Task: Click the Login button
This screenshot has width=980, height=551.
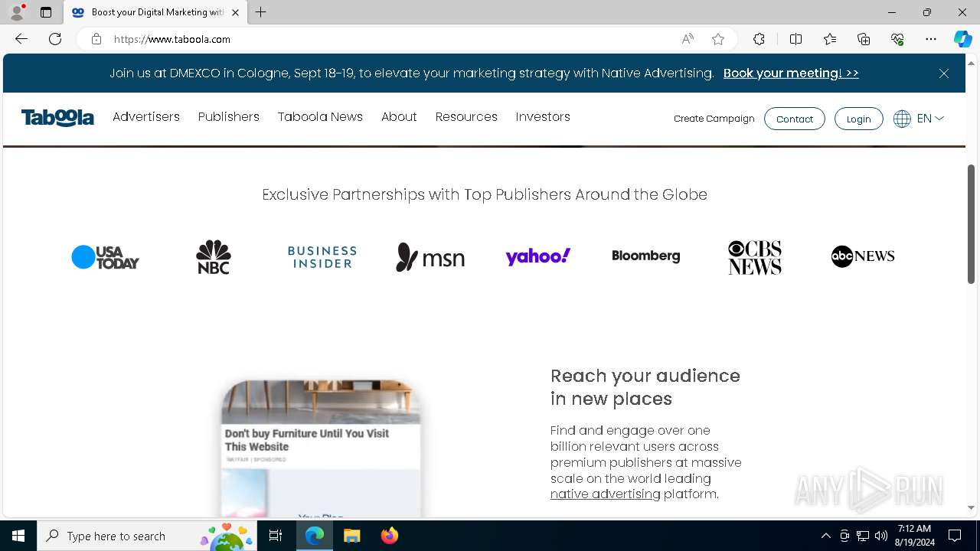Action: pos(858,119)
